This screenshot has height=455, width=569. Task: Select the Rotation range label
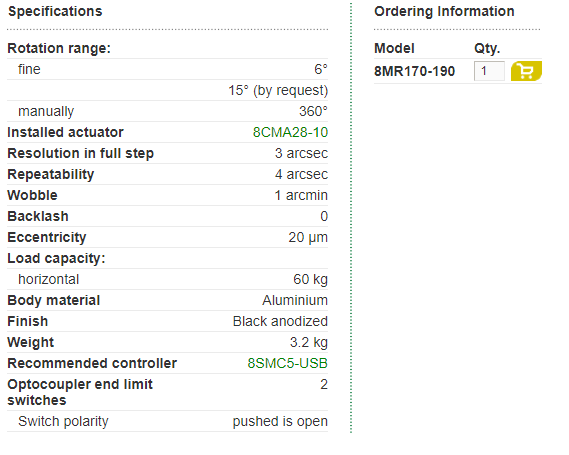59,48
